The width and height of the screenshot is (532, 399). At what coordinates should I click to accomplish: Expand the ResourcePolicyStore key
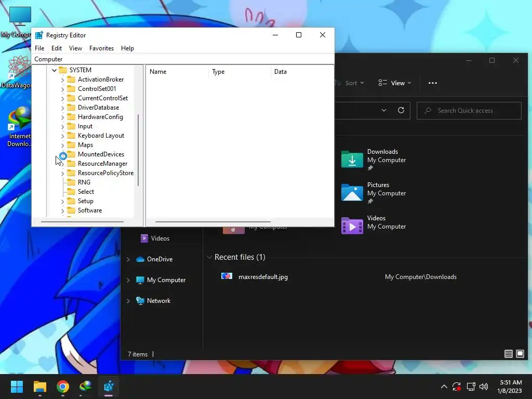[x=62, y=174]
